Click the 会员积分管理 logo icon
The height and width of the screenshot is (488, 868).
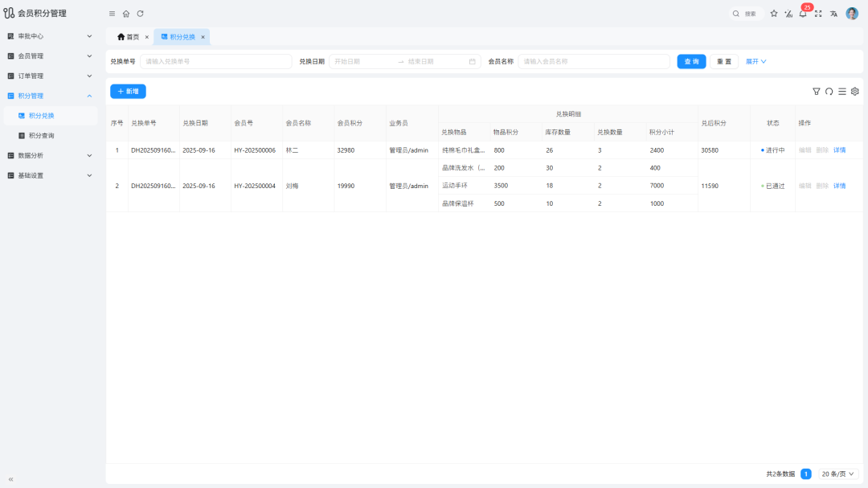click(x=9, y=13)
